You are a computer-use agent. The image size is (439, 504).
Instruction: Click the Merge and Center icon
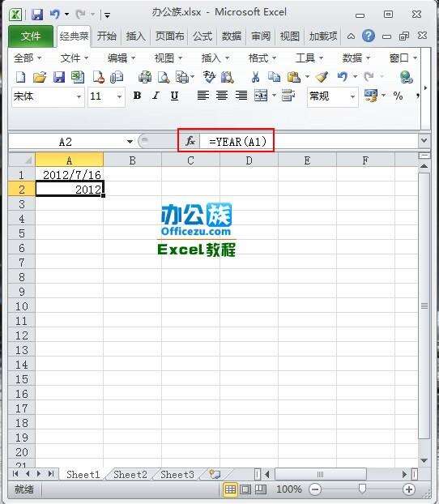coord(261,96)
